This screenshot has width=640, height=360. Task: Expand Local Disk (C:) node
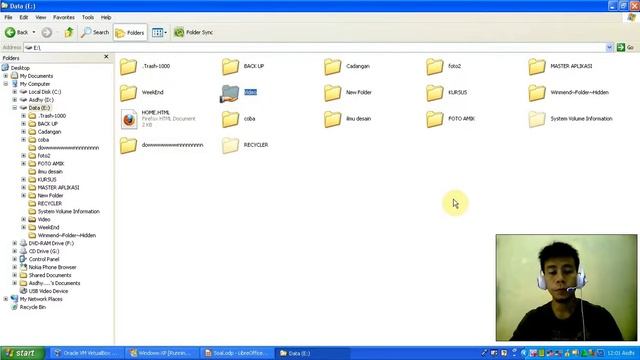coord(15,92)
